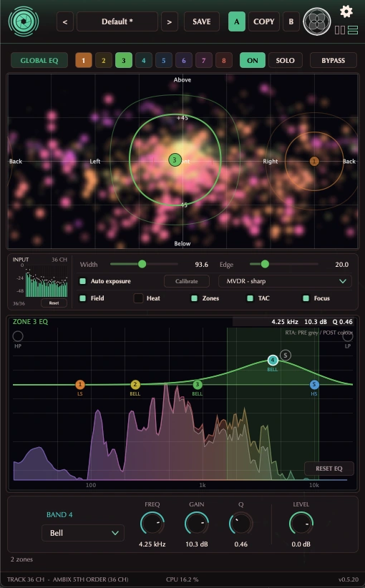365x588 pixels.
Task: Select zone tab 6
Action: coord(184,60)
